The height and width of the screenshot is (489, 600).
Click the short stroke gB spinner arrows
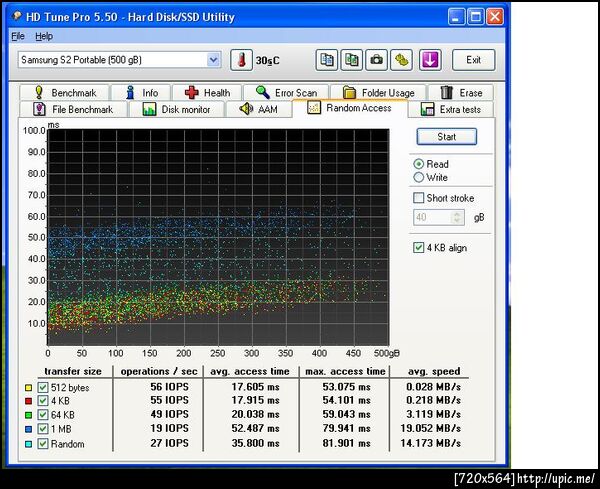click(457, 217)
